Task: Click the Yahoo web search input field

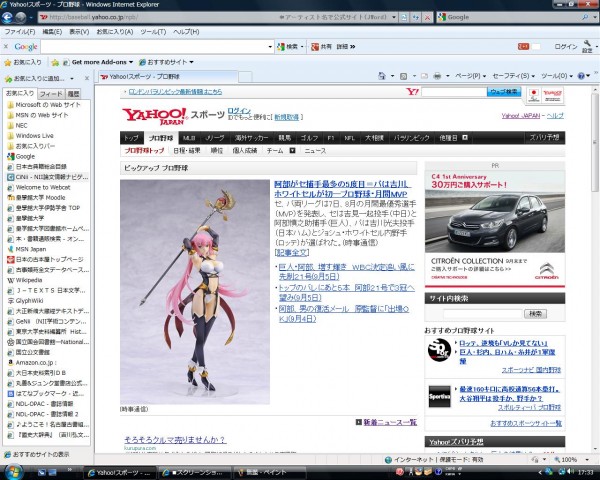Action: pos(454,92)
